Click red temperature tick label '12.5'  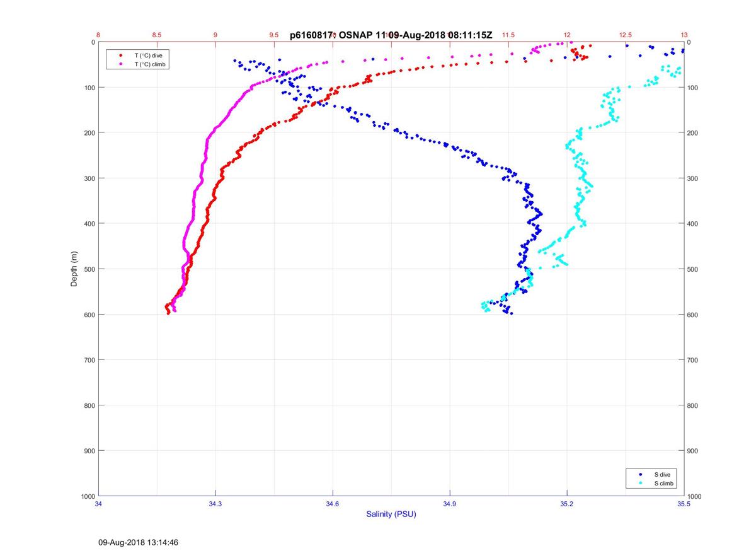(x=625, y=35)
